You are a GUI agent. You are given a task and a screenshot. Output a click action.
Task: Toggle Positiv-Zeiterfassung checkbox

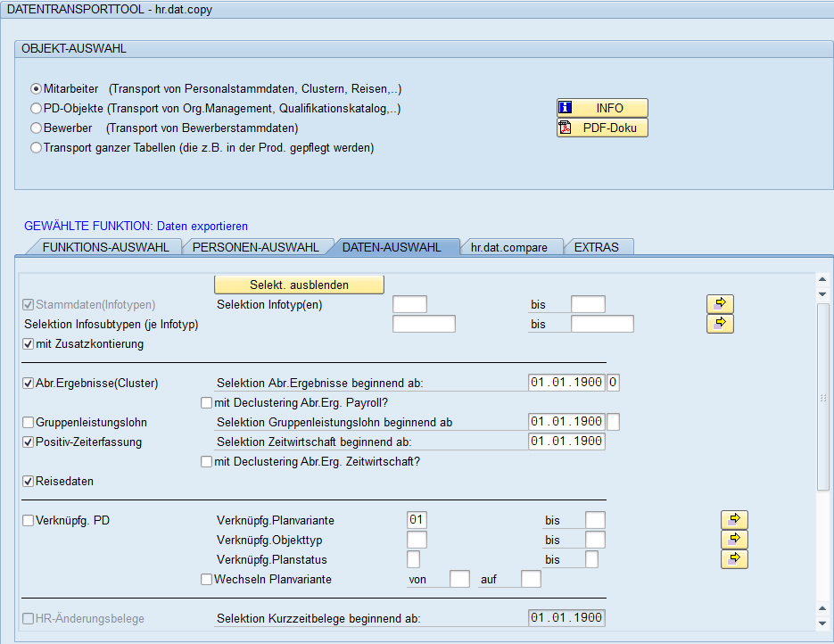29,442
